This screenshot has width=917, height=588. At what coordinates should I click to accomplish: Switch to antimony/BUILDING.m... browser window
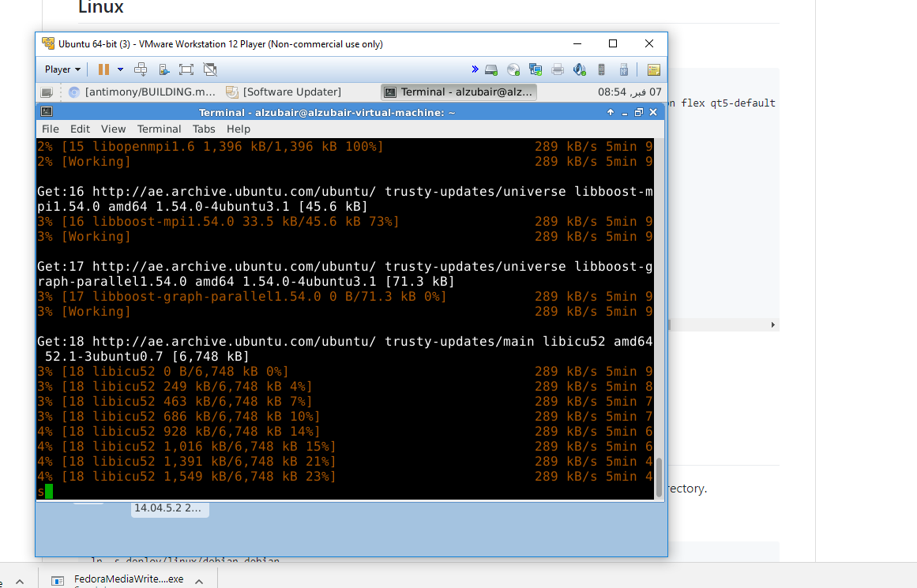point(142,92)
